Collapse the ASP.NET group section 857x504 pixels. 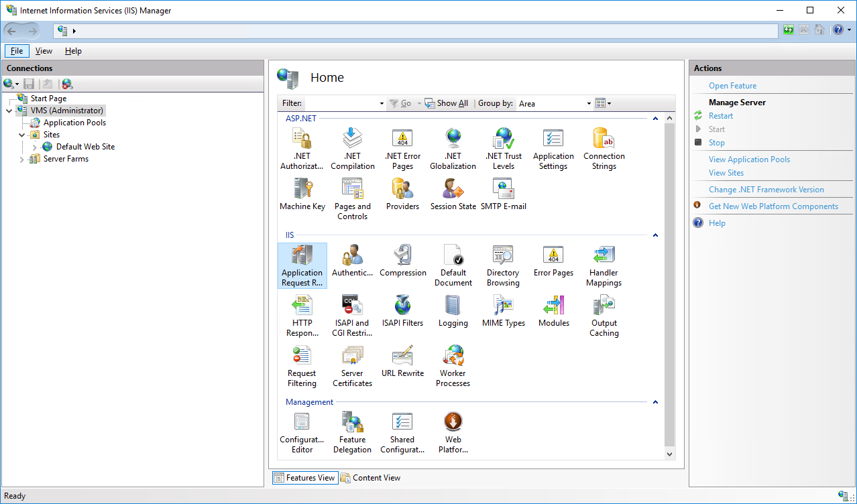655,119
